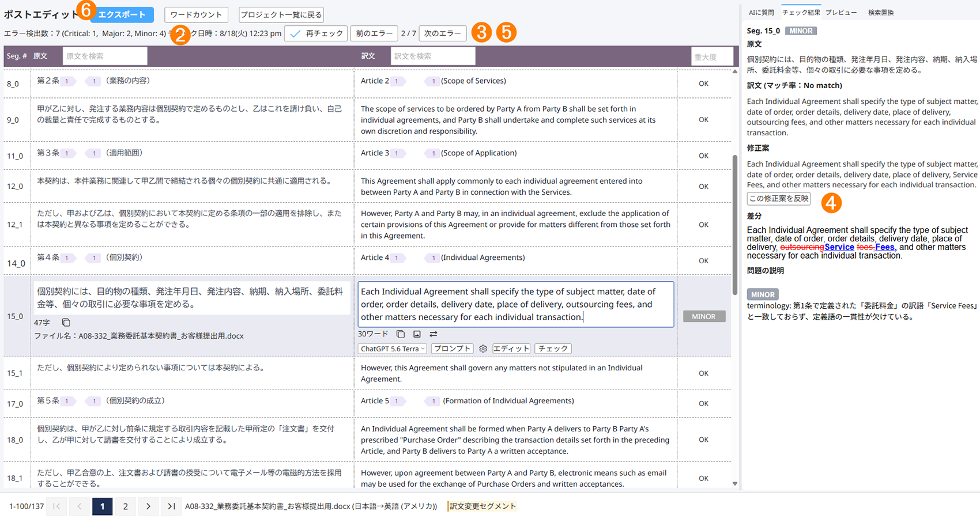The width and height of the screenshot is (980, 519).
Task: Click the image icon below the translation box
Action: [x=417, y=334]
